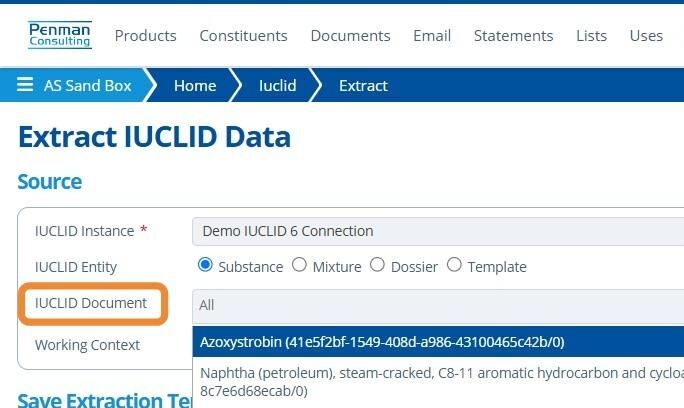Click the Penman Consulting logo
Screen dimensions: 684x408
60,35
